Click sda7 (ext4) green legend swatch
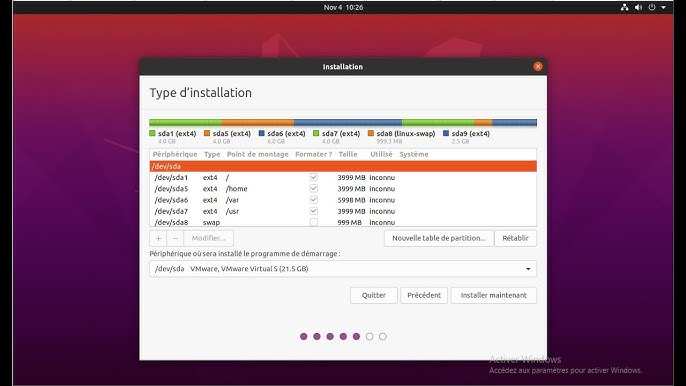Image resolution: width=686 pixels, height=386 pixels. [x=316, y=133]
